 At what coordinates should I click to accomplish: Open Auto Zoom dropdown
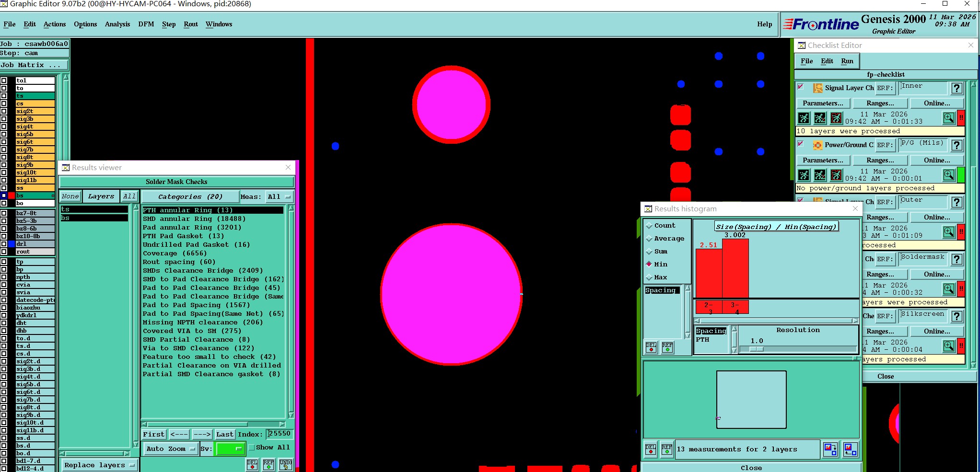point(171,449)
